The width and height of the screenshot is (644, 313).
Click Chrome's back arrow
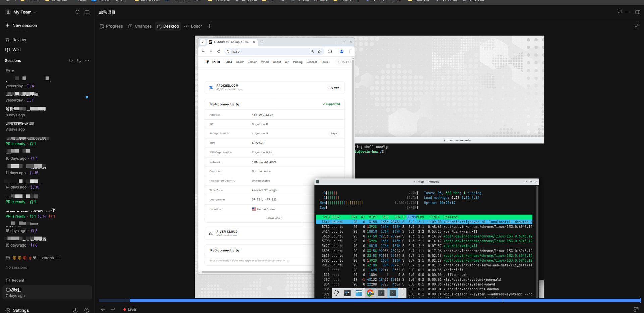click(x=203, y=51)
